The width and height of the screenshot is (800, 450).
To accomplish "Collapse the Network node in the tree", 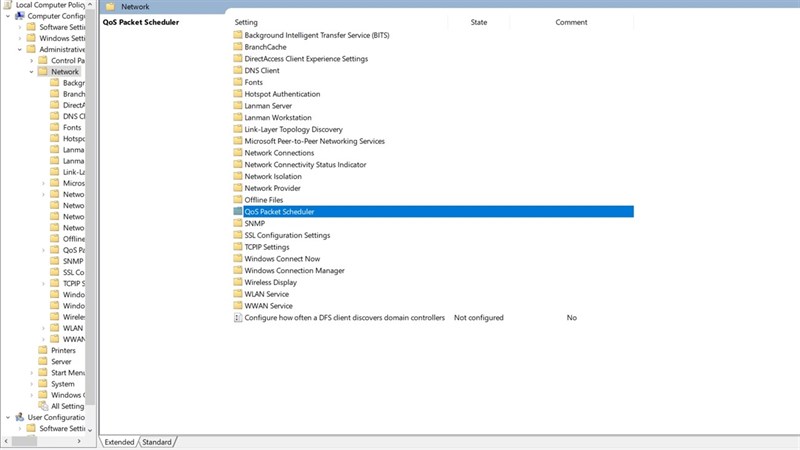I will click(x=31, y=72).
